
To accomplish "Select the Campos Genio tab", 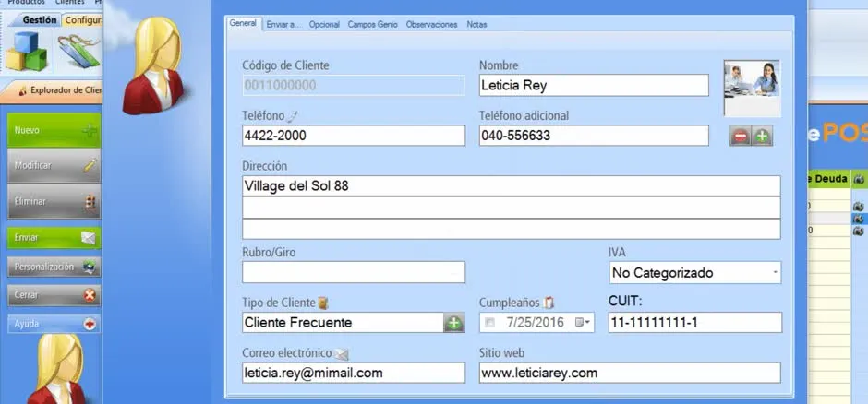I will click(372, 24).
